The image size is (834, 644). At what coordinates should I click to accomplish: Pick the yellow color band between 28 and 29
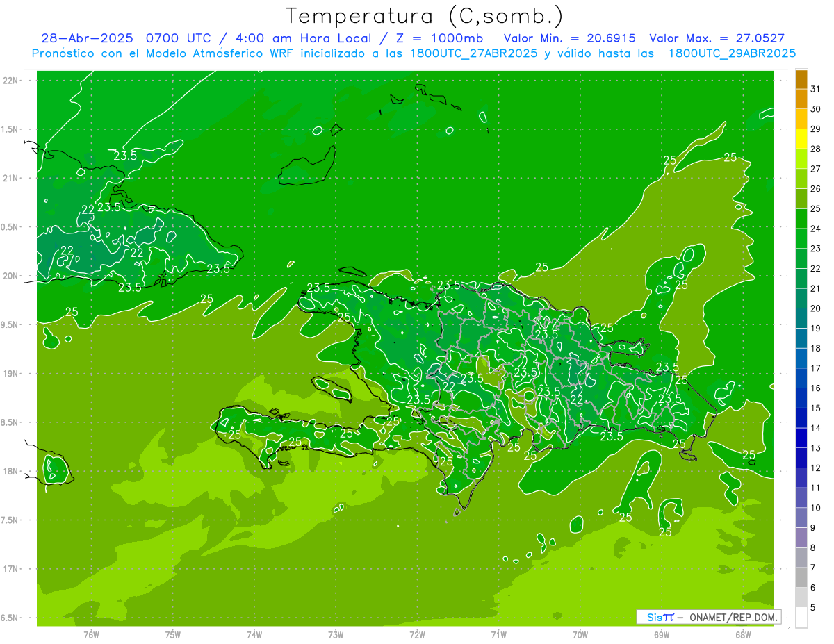[x=801, y=139]
